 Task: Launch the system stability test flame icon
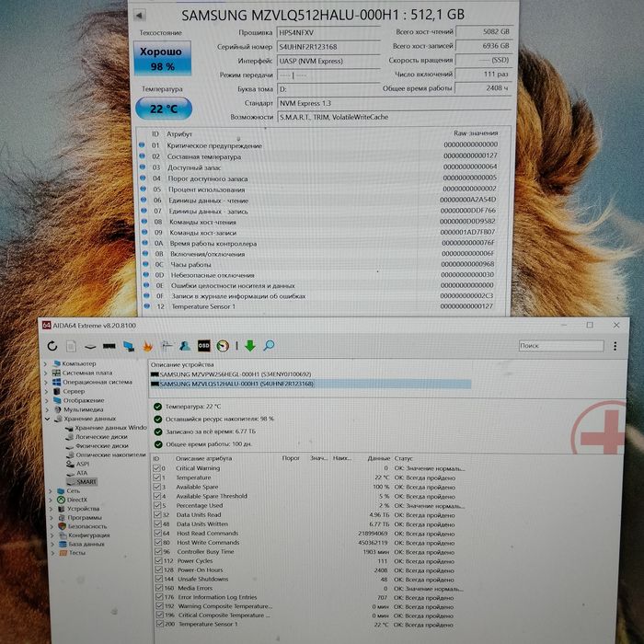pyautogui.click(x=148, y=346)
